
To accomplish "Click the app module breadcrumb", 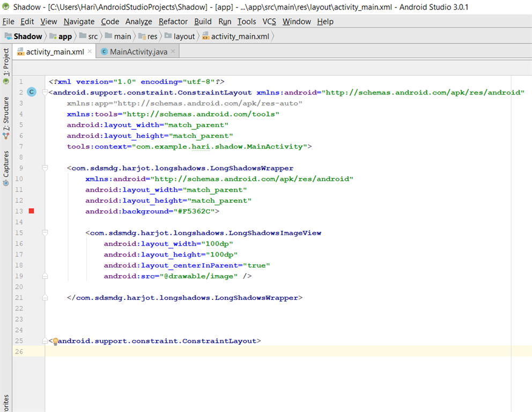I will pyautogui.click(x=61, y=36).
